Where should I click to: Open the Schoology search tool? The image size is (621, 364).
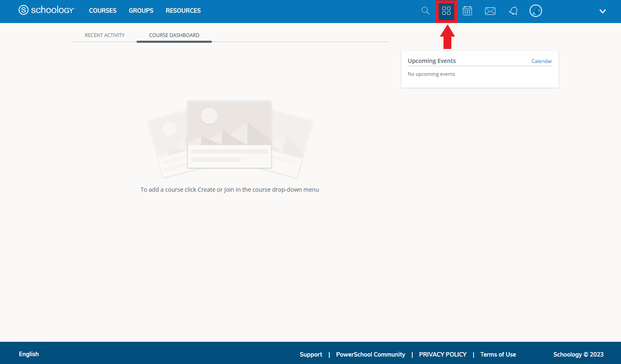(x=425, y=11)
